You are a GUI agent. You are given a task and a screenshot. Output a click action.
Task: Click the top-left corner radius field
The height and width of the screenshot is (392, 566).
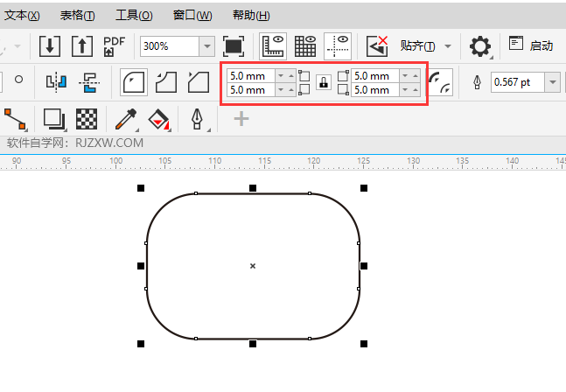click(x=251, y=76)
